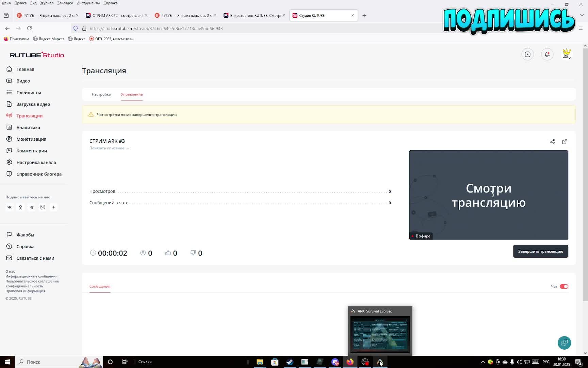
Task: Open the volume tray icon
Action: (x=520, y=362)
